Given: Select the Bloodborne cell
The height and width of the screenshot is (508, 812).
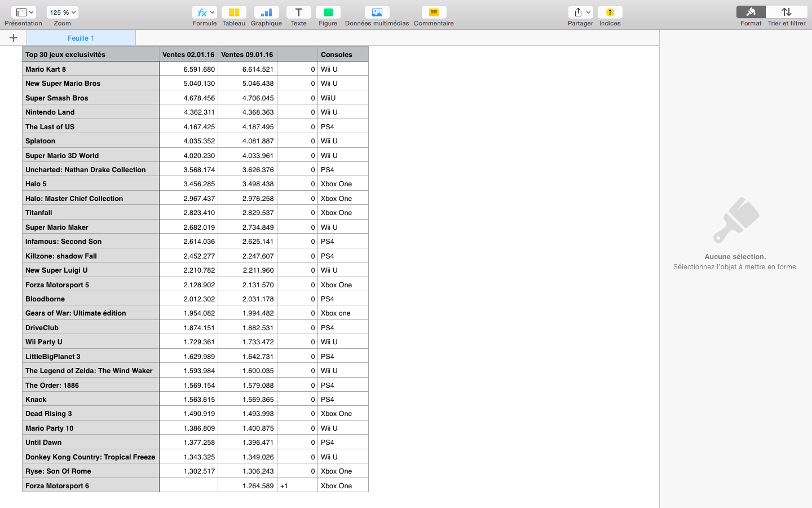Looking at the screenshot, I should [x=91, y=299].
